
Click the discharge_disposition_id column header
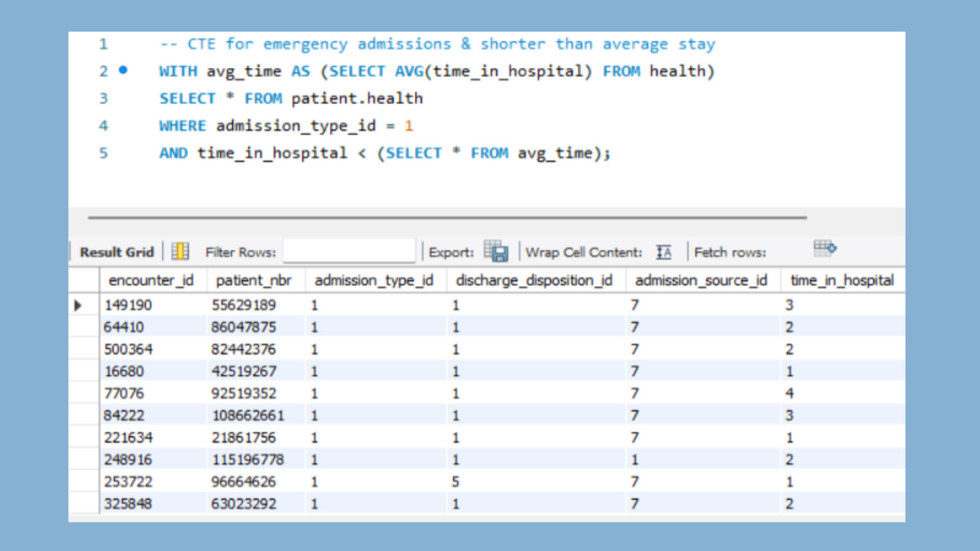[x=534, y=280]
